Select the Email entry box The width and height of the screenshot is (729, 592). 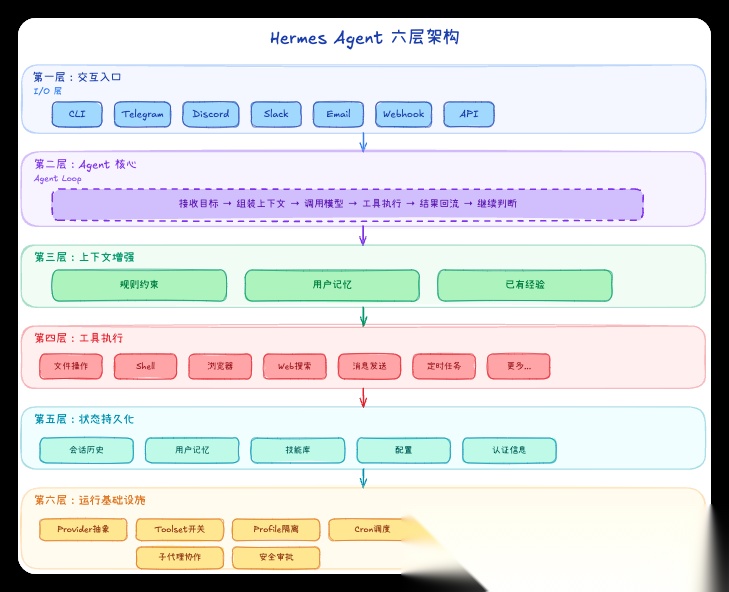pyautogui.click(x=338, y=114)
